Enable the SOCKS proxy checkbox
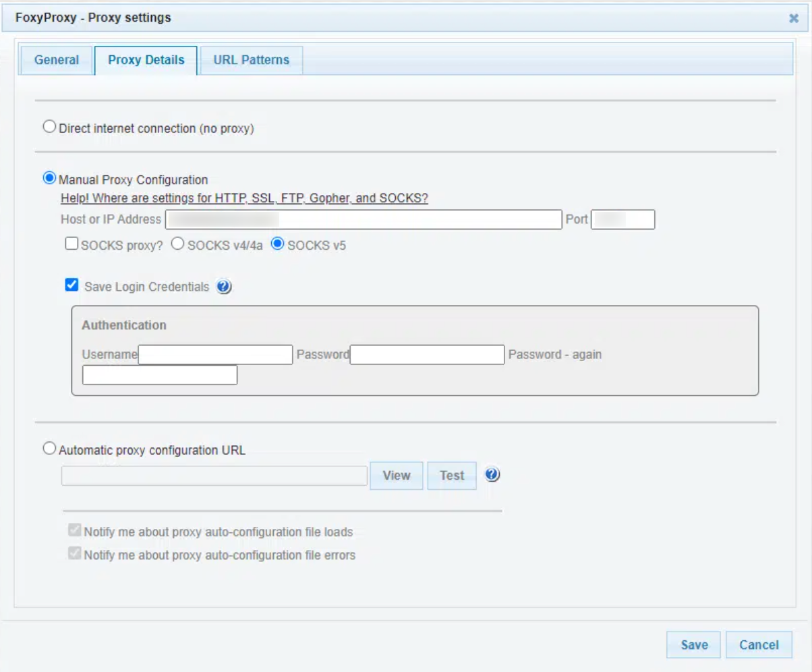The height and width of the screenshot is (672, 812). pyautogui.click(x=71, y=245)
